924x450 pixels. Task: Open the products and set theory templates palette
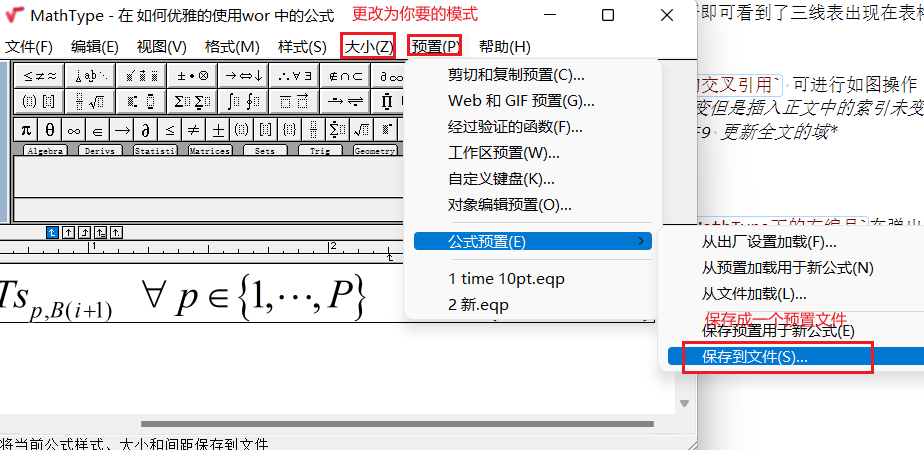click(x=389, y=101)
